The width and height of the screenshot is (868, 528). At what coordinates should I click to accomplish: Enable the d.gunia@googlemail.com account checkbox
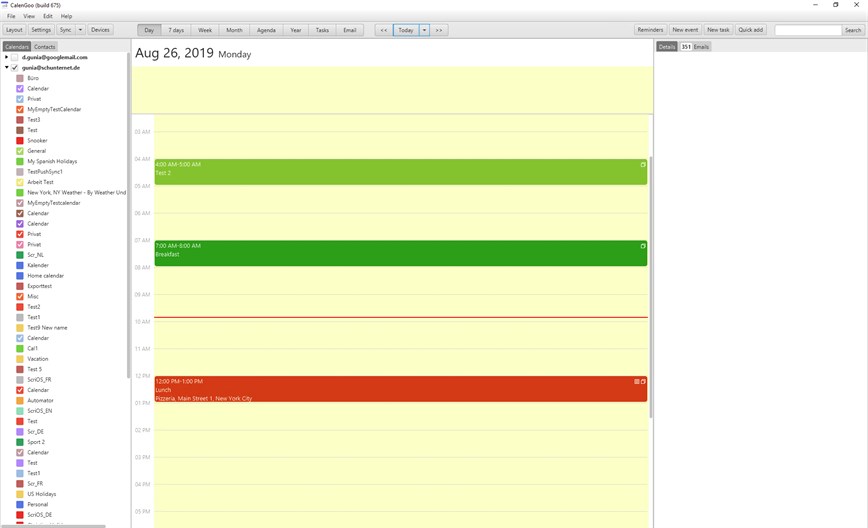coord(15,58)
